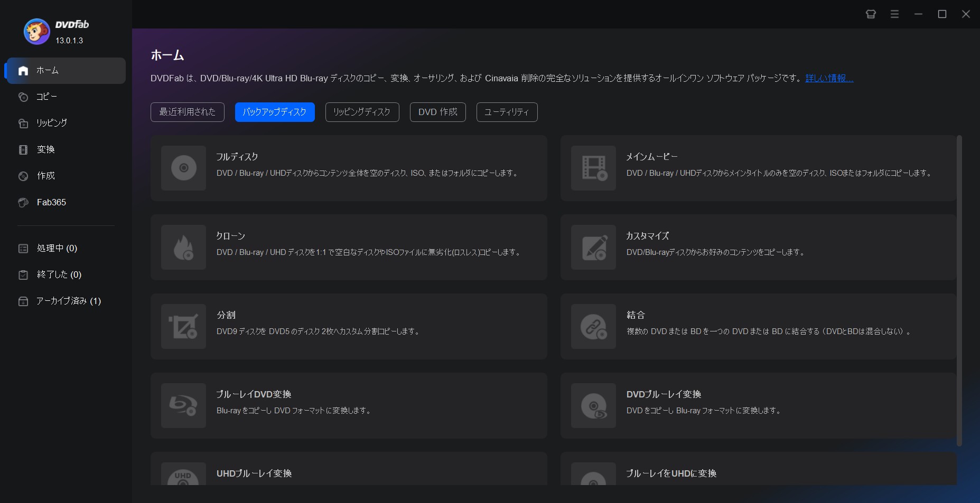
Task: Click the フルディスク disc icon
Action: 183,168
